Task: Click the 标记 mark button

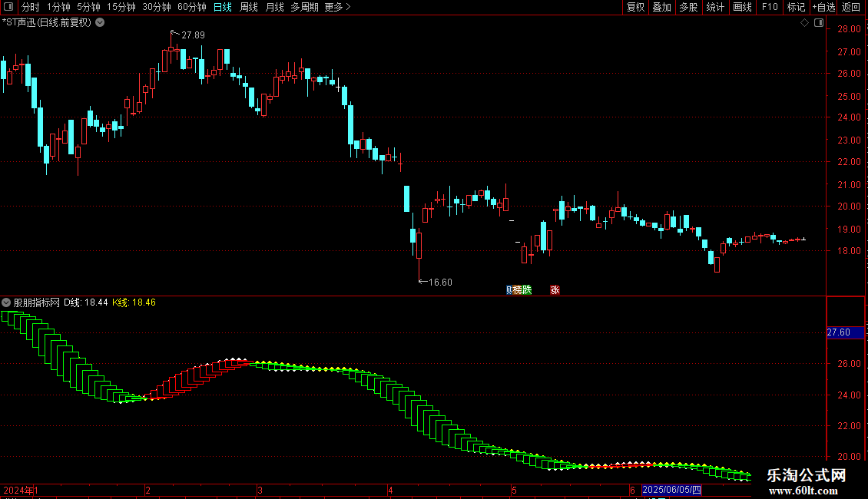Action: pos(796,7)
